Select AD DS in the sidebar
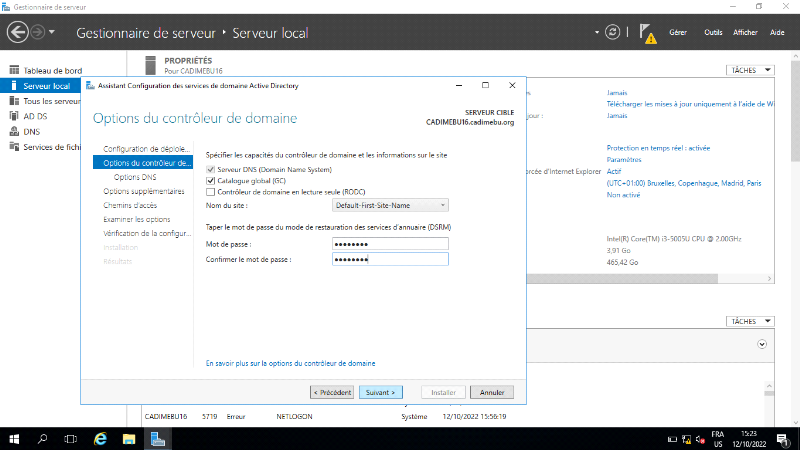 [35, 116]
